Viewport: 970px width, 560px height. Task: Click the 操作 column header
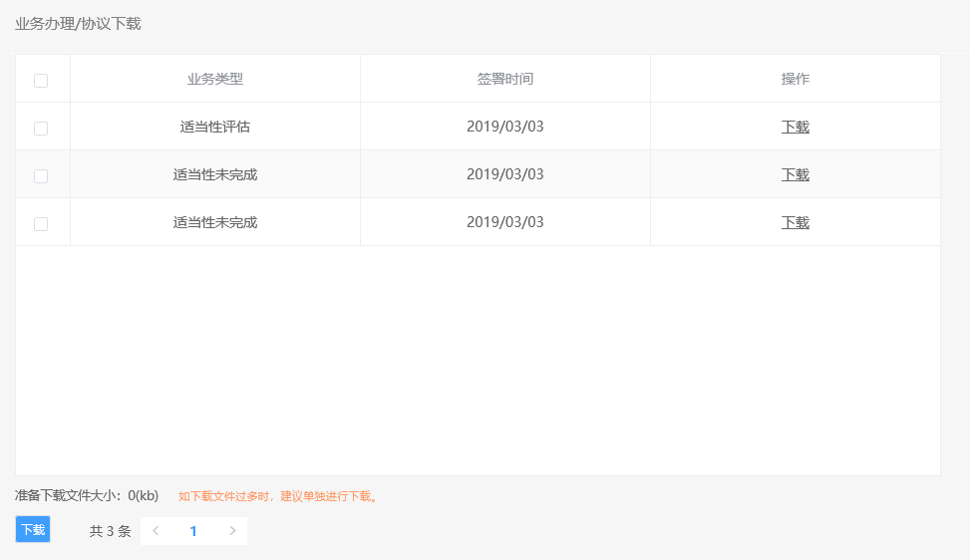tap(795, 80)
